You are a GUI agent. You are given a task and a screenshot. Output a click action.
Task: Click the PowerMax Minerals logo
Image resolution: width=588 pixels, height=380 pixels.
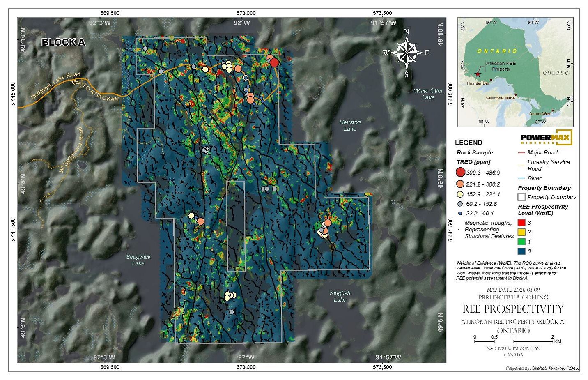point(546,138)
